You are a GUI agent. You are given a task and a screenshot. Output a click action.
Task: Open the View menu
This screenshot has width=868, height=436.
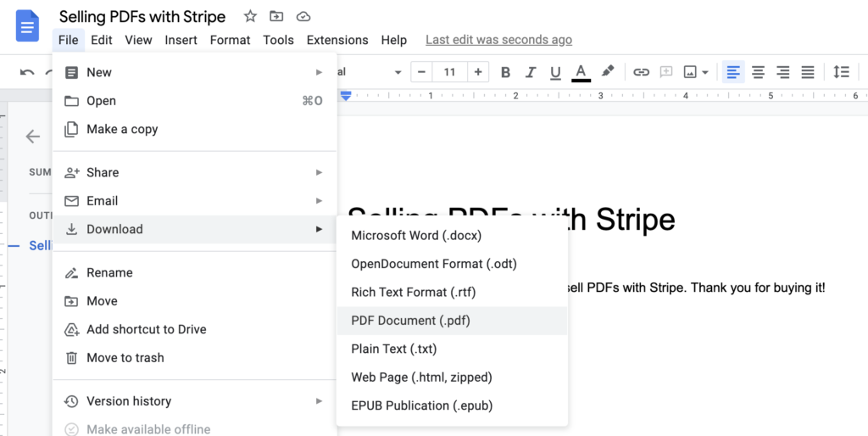138,40
